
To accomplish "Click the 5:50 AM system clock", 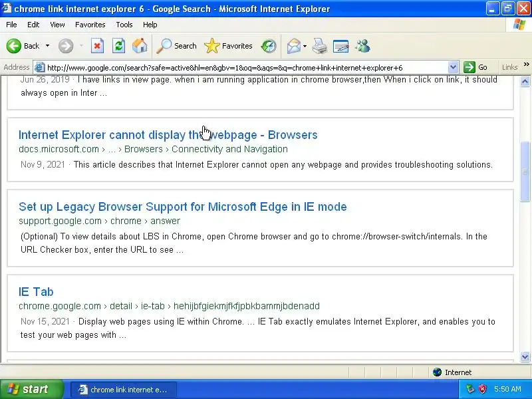I will pyautogui.click(x=507, y=390).
